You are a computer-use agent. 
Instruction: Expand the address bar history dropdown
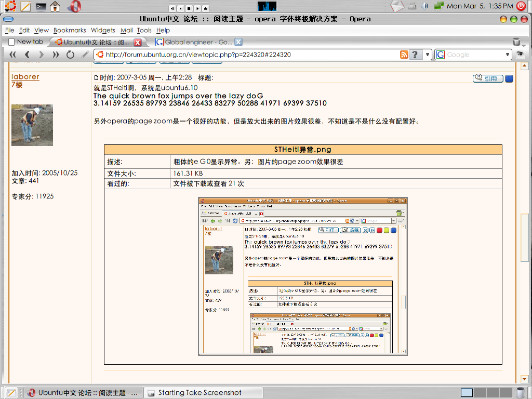[428, 55]
